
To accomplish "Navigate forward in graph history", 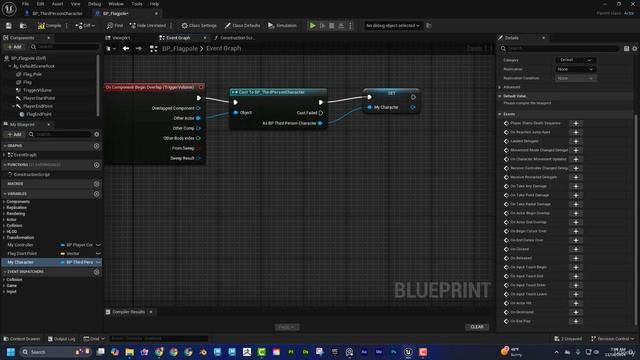I will coord(138,49).
